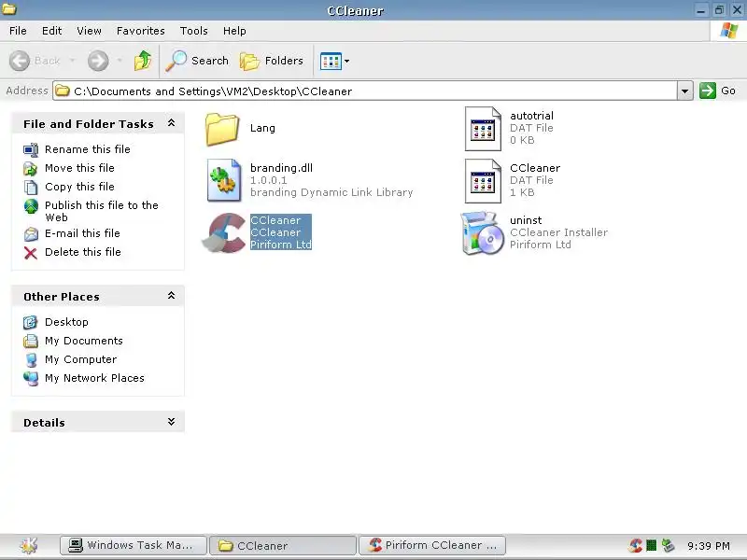
Task: Select the CCleaner application icon
Action: (x=224, y=232)
